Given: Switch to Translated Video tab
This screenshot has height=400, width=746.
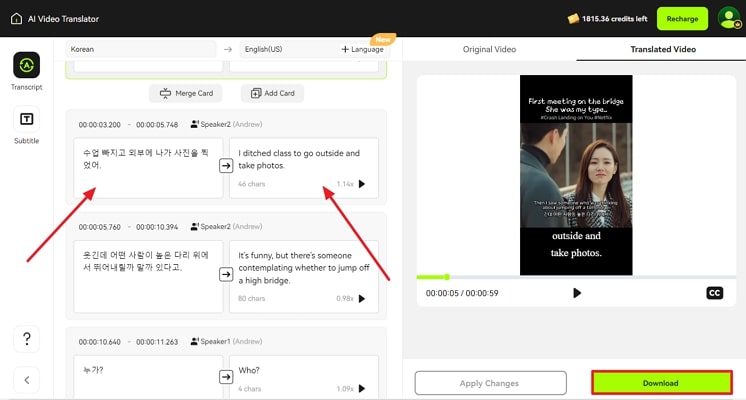Looking at the screenshot, I should coord(663,49).
